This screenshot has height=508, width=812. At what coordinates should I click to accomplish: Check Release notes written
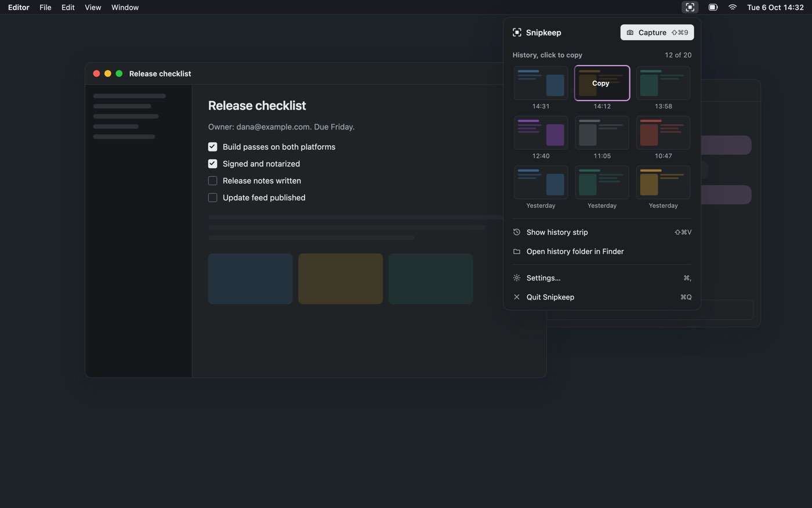coord(213,181)
